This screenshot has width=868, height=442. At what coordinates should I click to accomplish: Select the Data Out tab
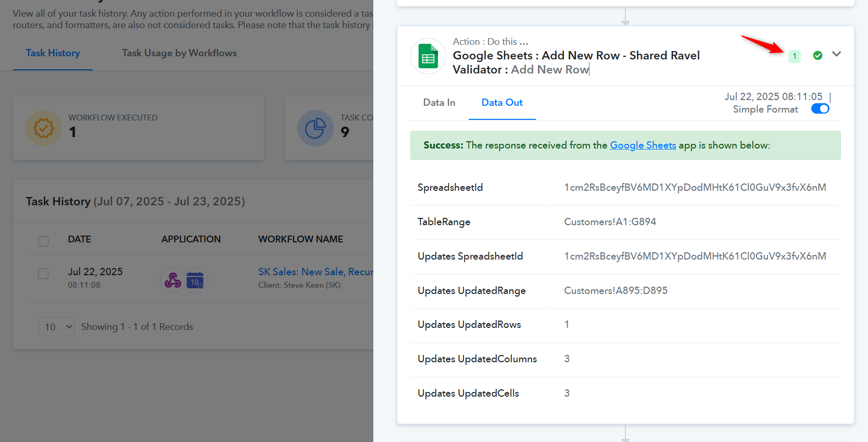502,103
